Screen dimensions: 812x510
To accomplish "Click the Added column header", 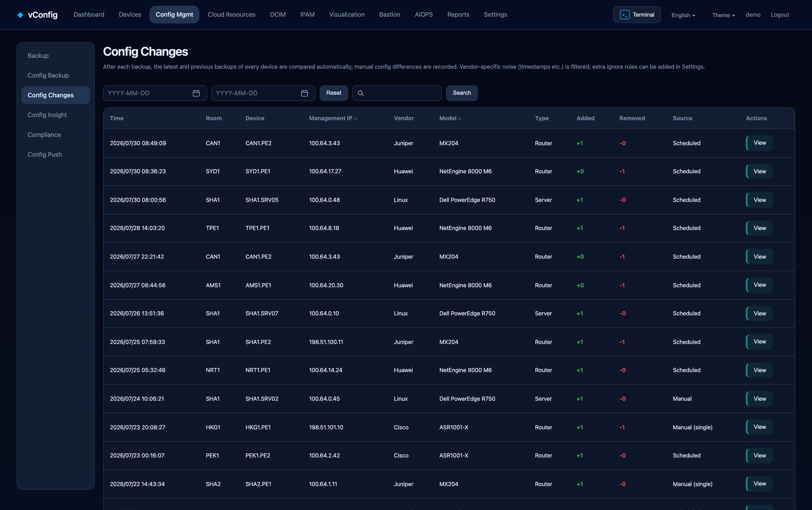I will [585, 118].
